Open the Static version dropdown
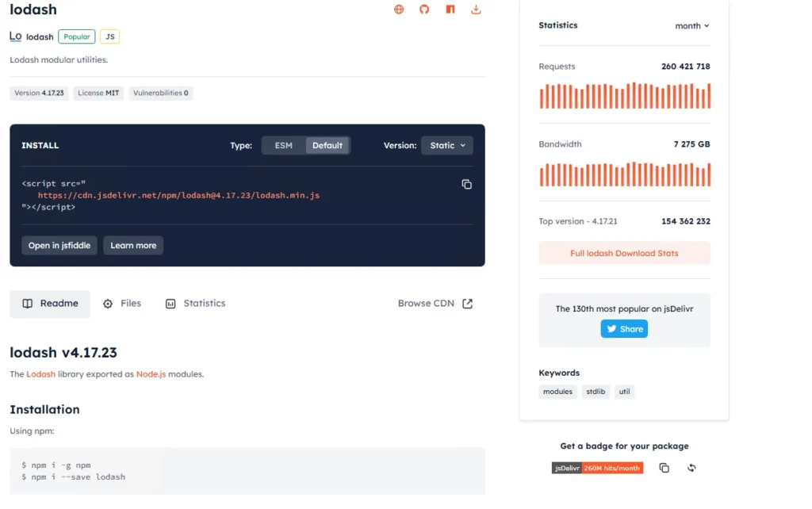The width and height of the screenshot is (812, 509). (447, 145)
